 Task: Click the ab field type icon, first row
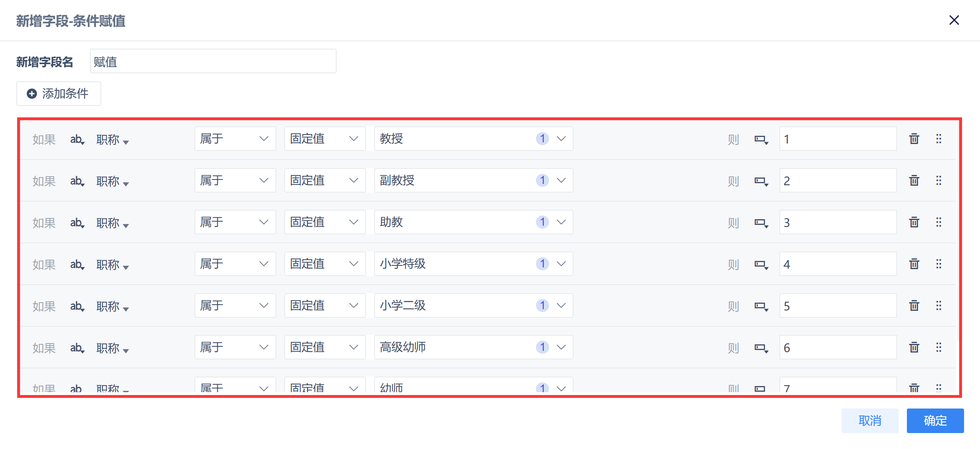[x=77, y=139]
